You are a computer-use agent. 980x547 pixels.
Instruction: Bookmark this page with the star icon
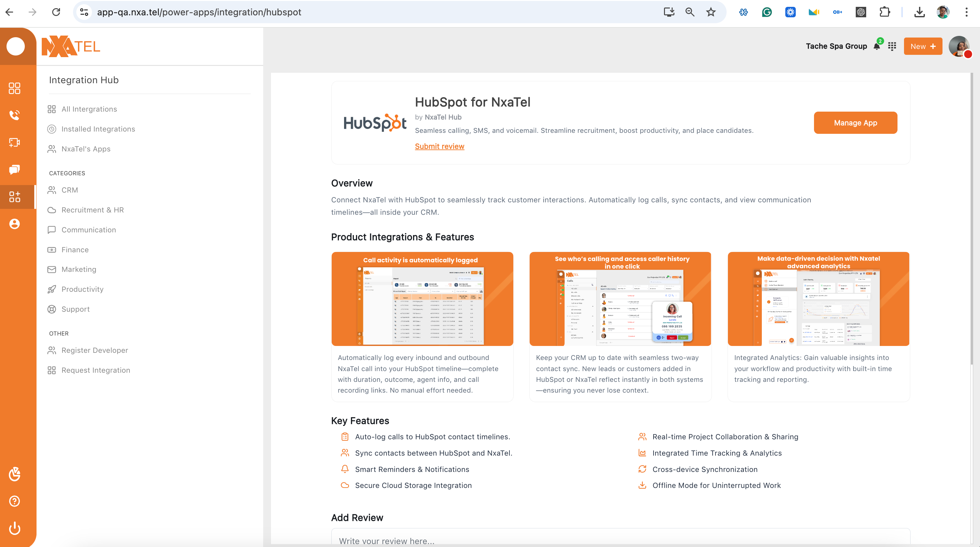click(711, 12)
